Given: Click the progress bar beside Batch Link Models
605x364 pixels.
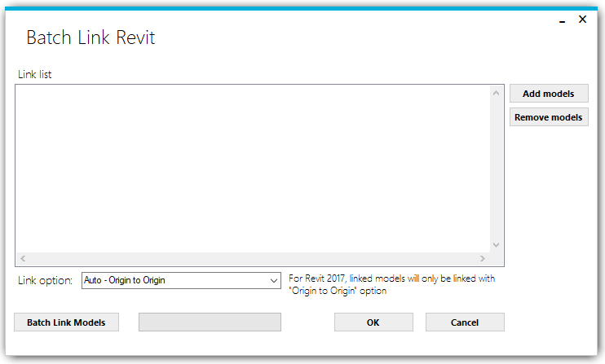Looking at the screenshot, I should point(210,322).
